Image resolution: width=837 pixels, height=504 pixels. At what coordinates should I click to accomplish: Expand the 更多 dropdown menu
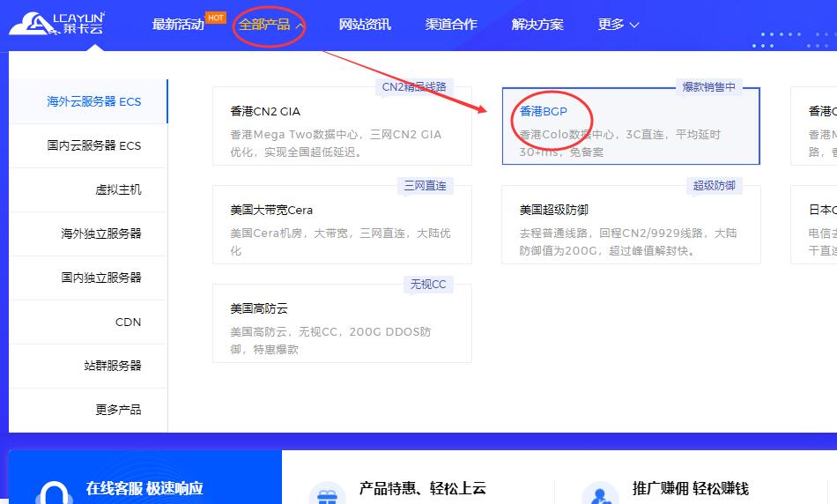tap(618, 25)
